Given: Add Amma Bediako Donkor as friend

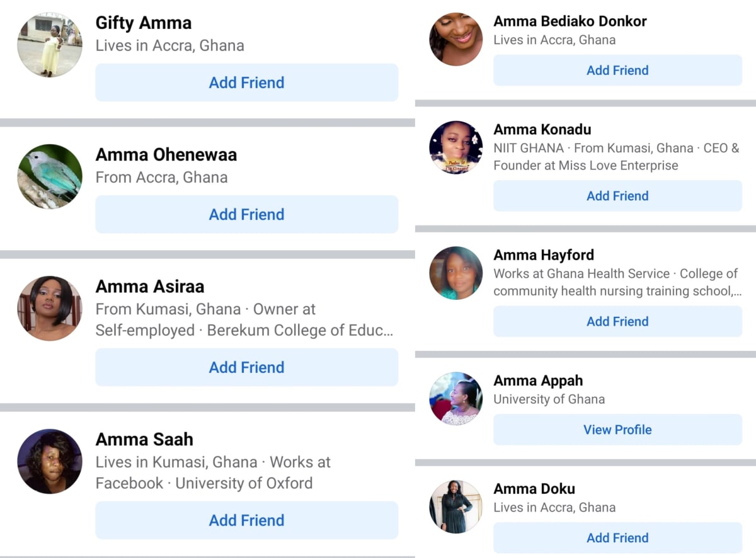Looking at the screenshot, I should pos(617,71).
